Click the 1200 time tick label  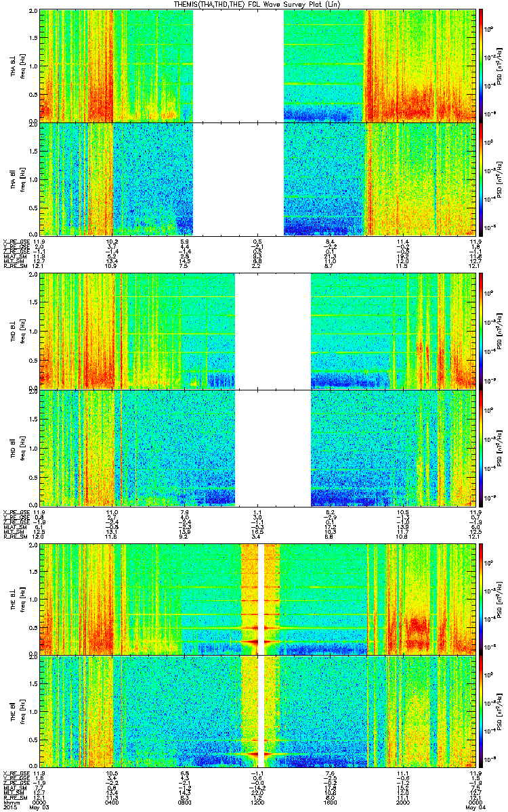tap(259, 802)
